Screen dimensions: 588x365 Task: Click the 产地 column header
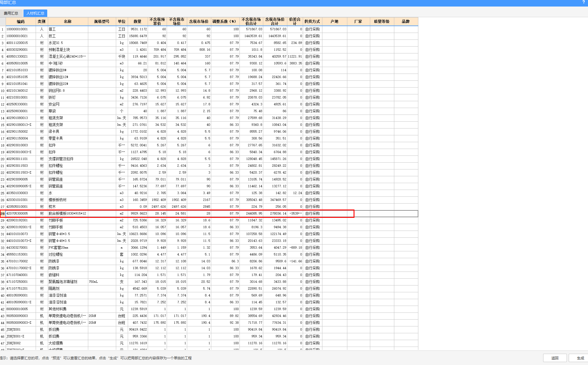click(335, 22)
